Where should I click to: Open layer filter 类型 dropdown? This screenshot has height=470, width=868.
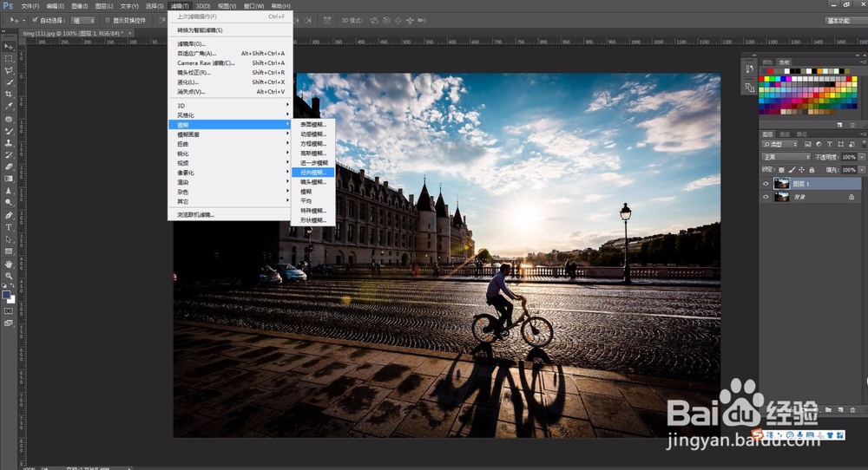[780, 144]
